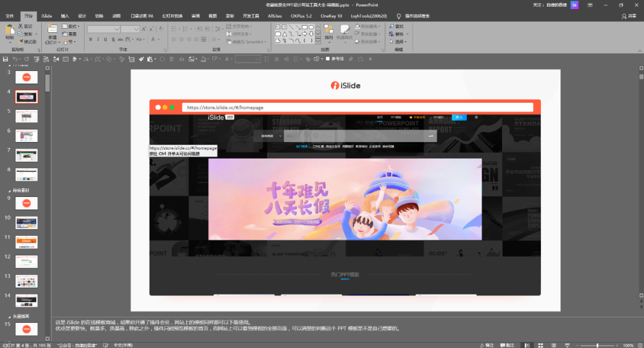
Task: Click the Tell Me search box
Action: 413,16
